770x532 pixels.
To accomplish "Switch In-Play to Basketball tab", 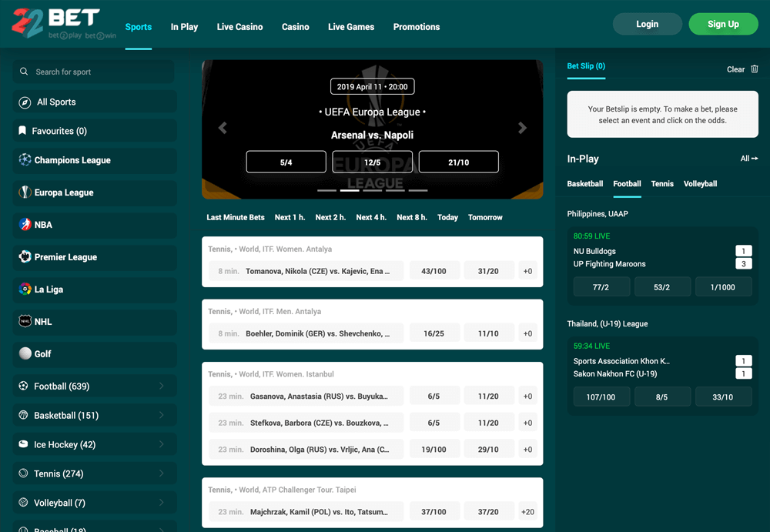I will coord(585,184).
